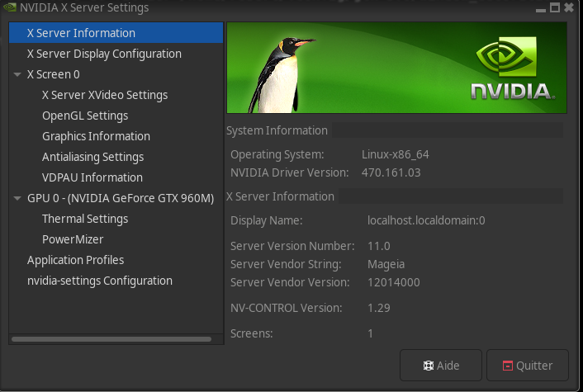583x392 pixels.
Task: Click the X Server Information section header
Action: (x=280, y=196)
